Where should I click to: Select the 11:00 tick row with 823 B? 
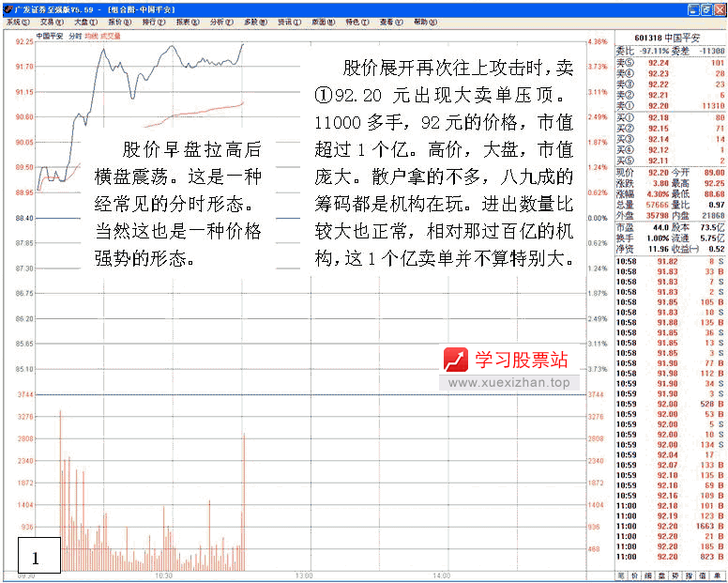point(671,557)
